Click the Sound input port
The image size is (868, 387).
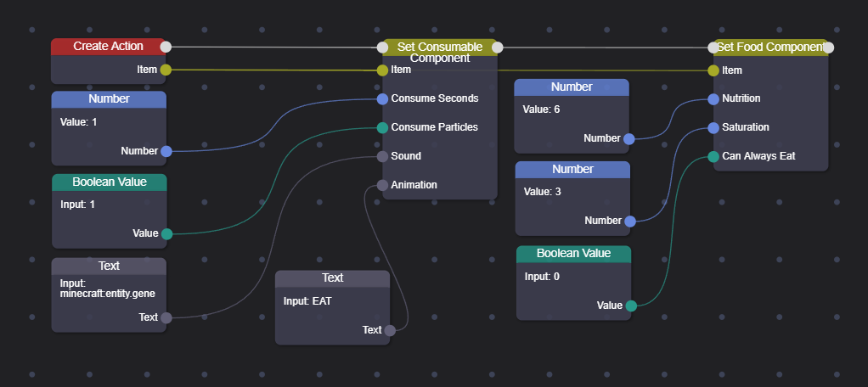pos(382,157)
